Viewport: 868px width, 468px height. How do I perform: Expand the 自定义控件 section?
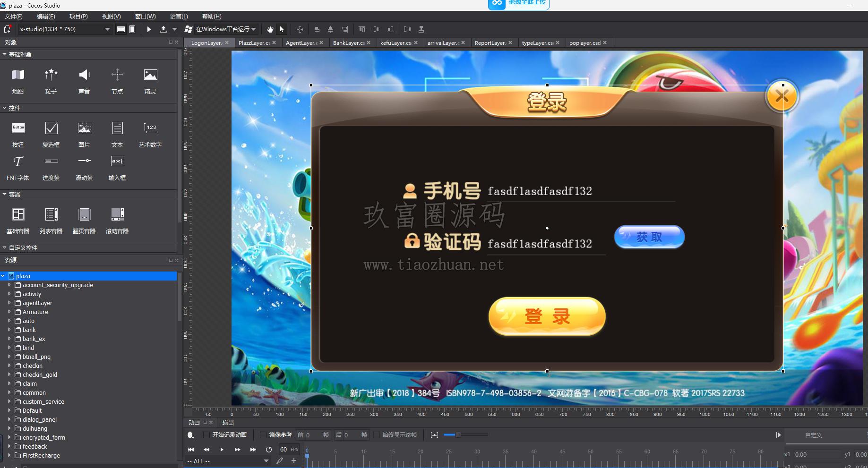[x=4, y=248]
